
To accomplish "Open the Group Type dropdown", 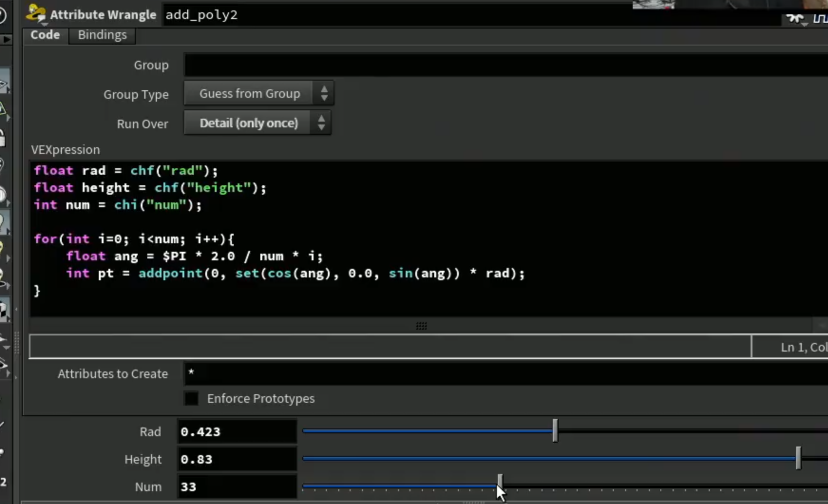I will pos(258,93).
